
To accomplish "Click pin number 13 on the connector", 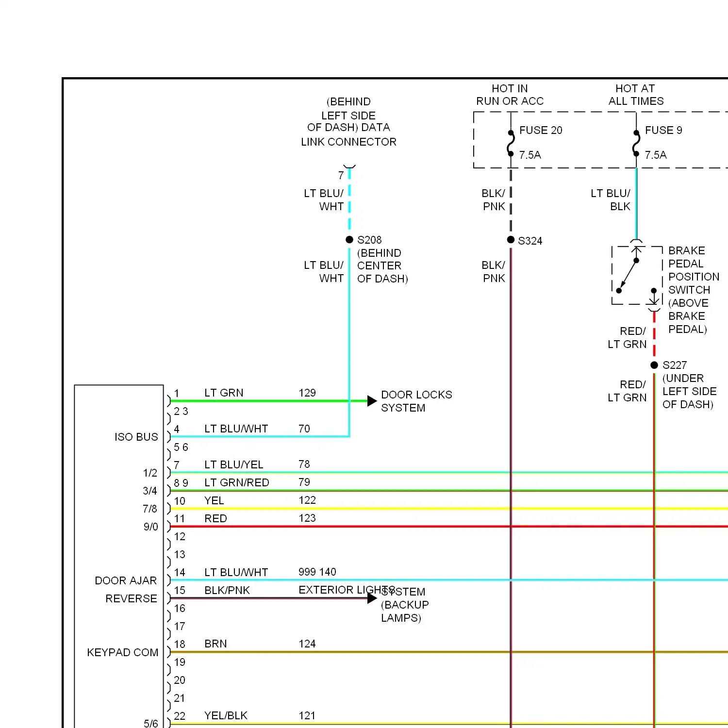I will point(180,554).
